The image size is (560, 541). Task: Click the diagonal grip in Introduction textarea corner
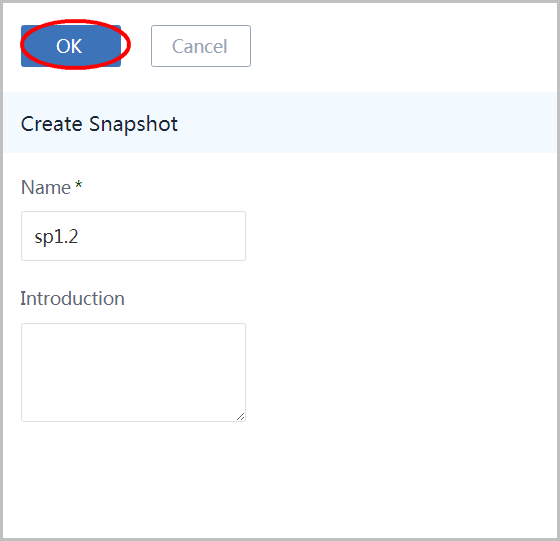[x=241, y=417]
